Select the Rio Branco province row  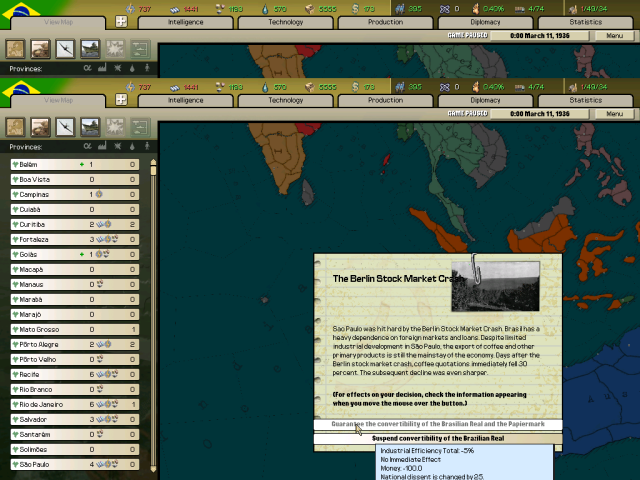pyautogui.click(x=75, y=389)
